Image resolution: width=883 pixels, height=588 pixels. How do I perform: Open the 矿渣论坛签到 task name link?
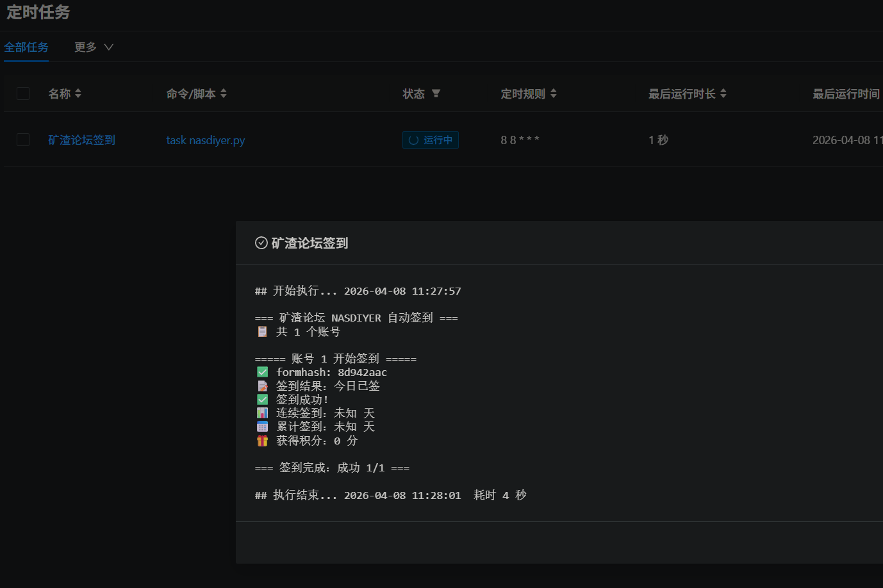click(x=82, y=140)
